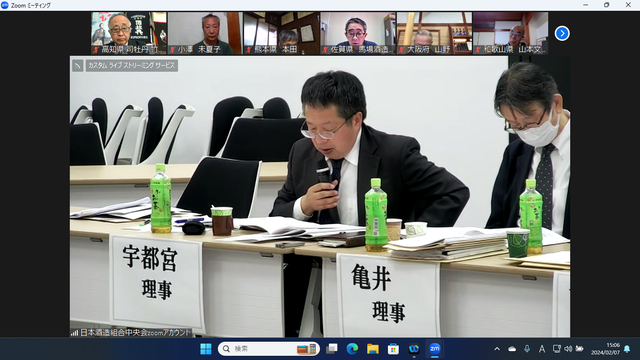Screen dimensions: 640x360
Task: Restore down the Zoom meeting window
Action: [x=607, y=5]
